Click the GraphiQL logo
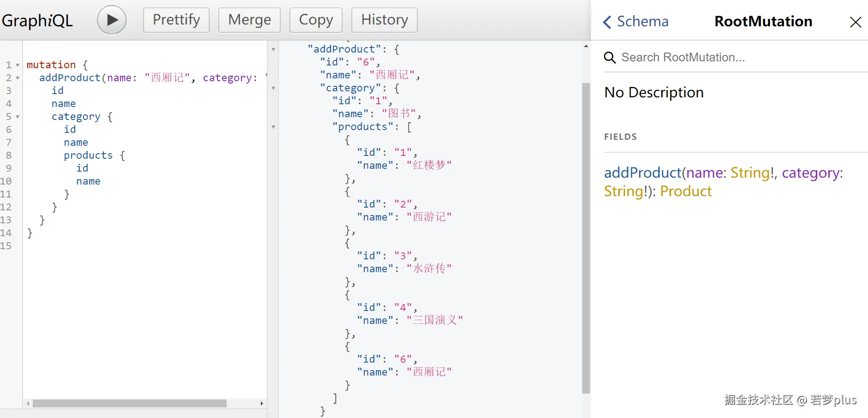The width and height of the screenshot is (868, 418). coord(38,20)
